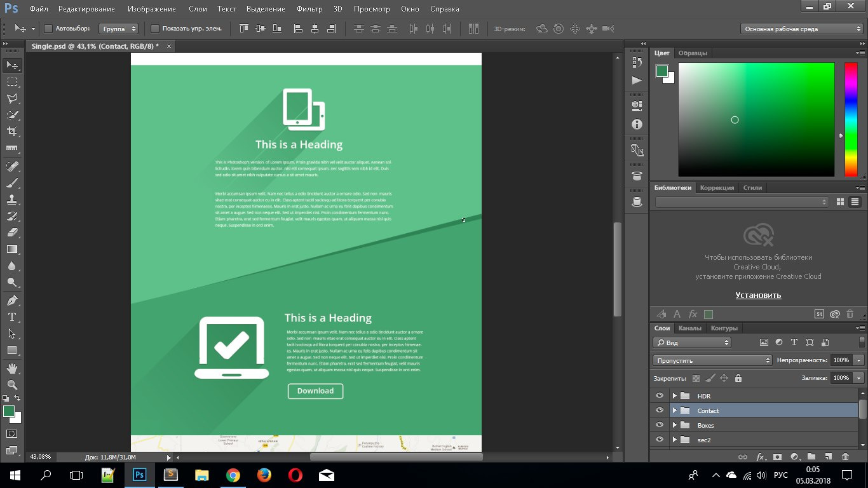The image size is (868, 488).
Task: Create a new group folder icon
Action: 811,457
